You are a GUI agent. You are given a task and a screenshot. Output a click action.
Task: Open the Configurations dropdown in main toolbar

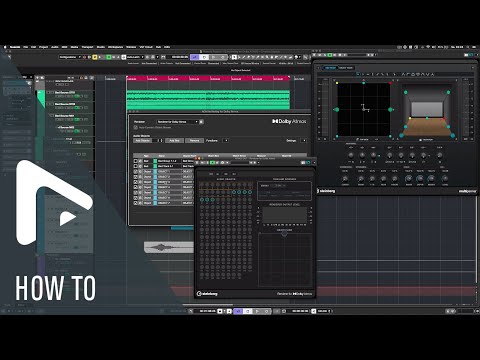tap(70, 57)
